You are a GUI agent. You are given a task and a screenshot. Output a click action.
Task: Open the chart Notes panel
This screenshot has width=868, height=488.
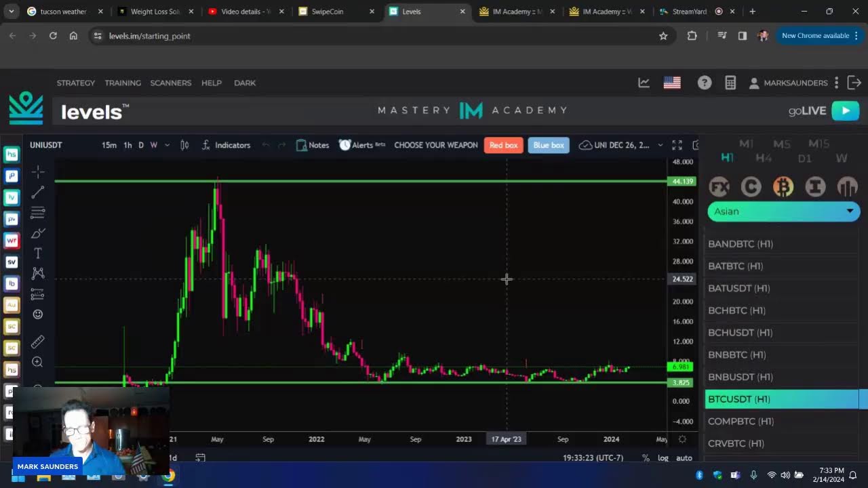(312, 145)
